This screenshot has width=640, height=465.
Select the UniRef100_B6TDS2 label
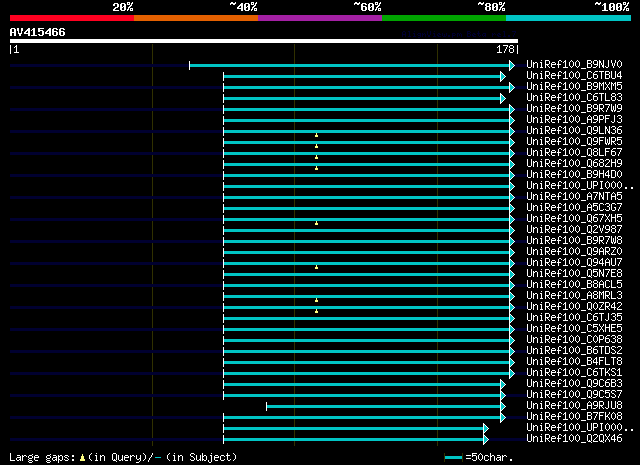coord(574,351)
